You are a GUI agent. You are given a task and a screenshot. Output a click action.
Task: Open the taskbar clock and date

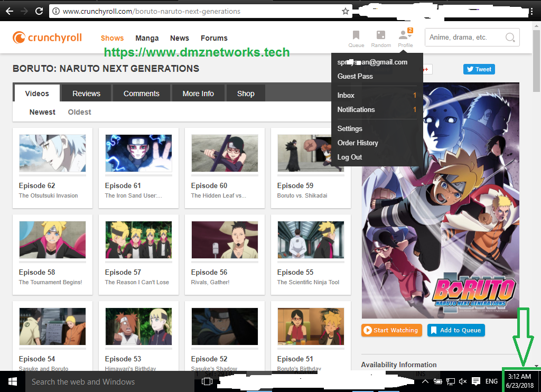point(520,381)
